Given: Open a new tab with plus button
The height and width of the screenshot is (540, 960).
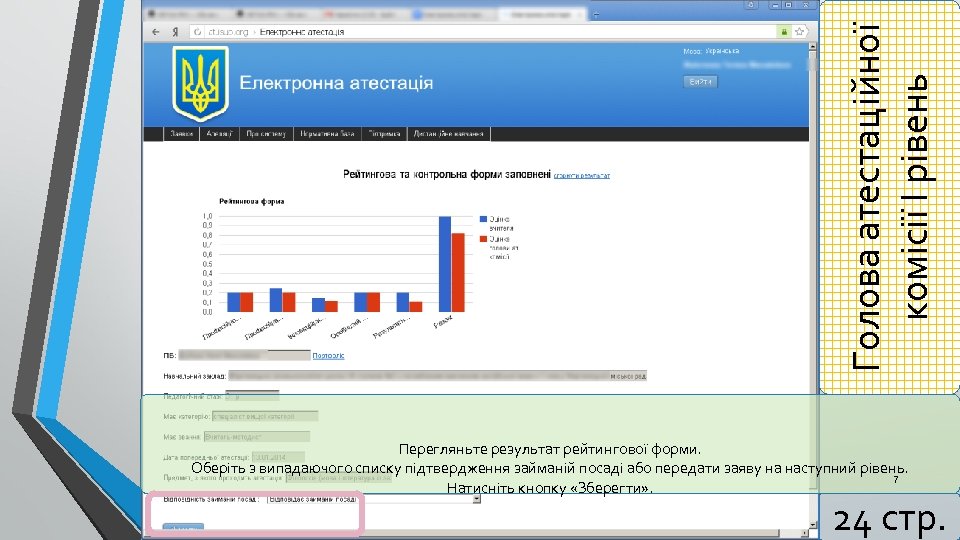Looking at the screenshot, I should coord(596,14).
